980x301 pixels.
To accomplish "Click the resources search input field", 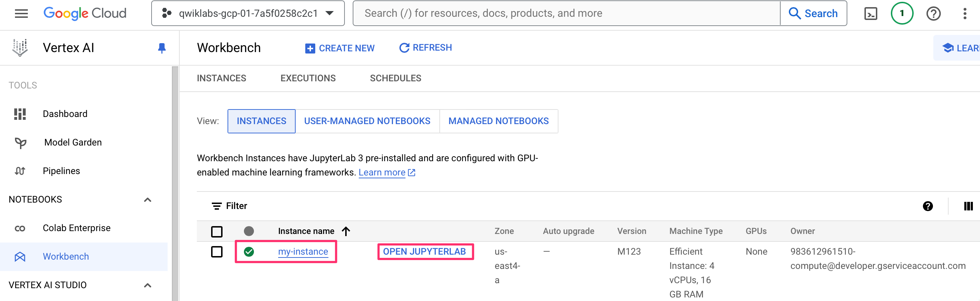I will (566, 13).
